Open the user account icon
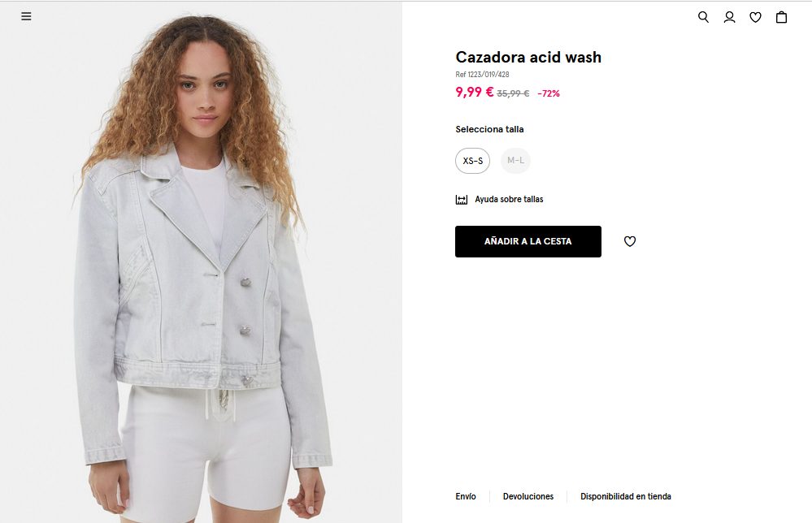812x523 pixels. click(x=729, y=17)
